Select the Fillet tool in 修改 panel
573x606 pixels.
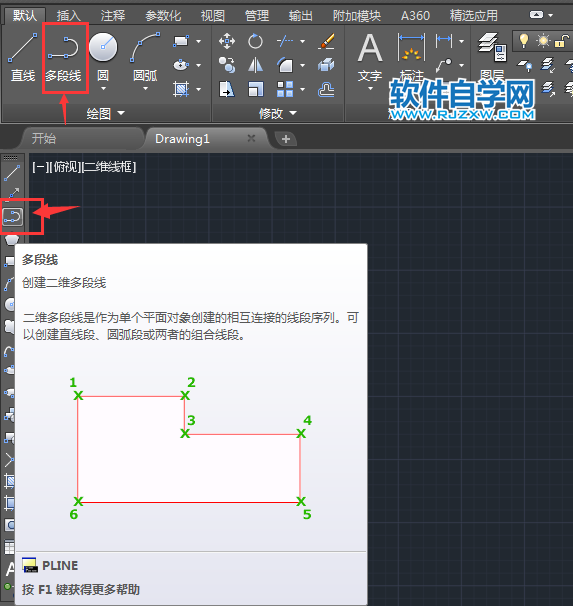point(285,65)
